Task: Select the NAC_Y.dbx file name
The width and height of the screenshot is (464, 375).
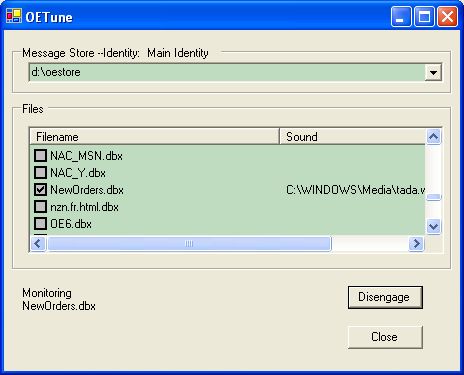Action: click(78, 173)
